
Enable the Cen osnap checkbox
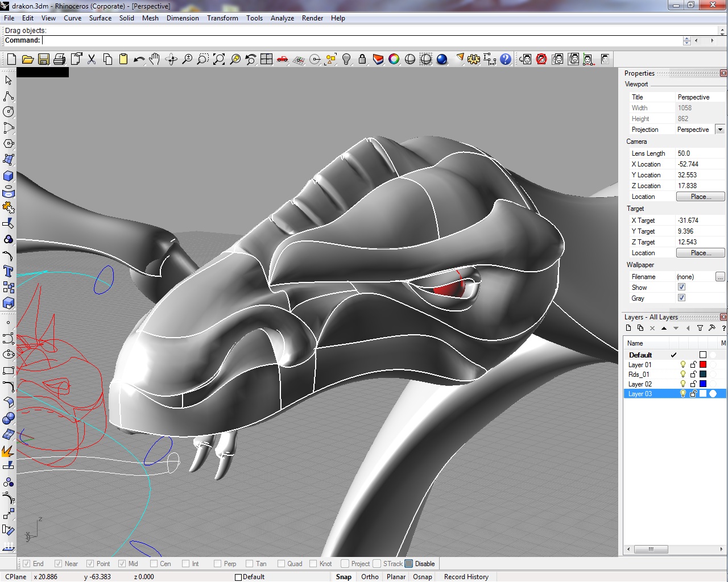(154, 564)
